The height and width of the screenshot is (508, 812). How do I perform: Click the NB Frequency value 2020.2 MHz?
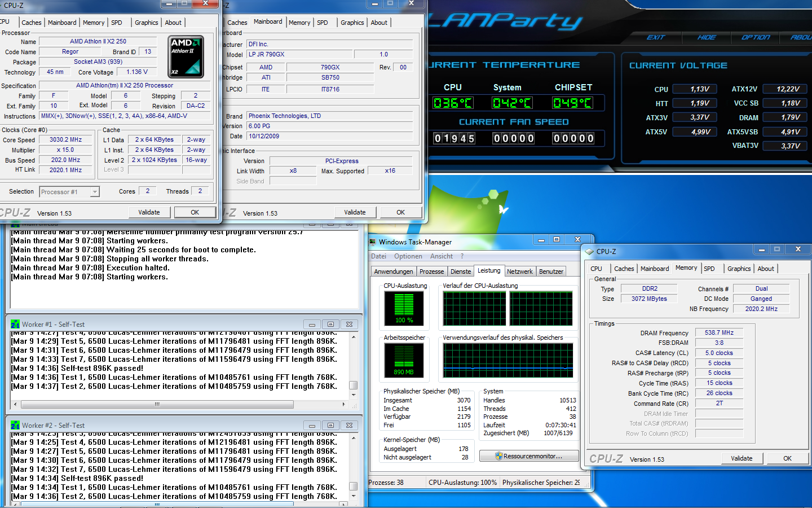[x=761, y=309]
